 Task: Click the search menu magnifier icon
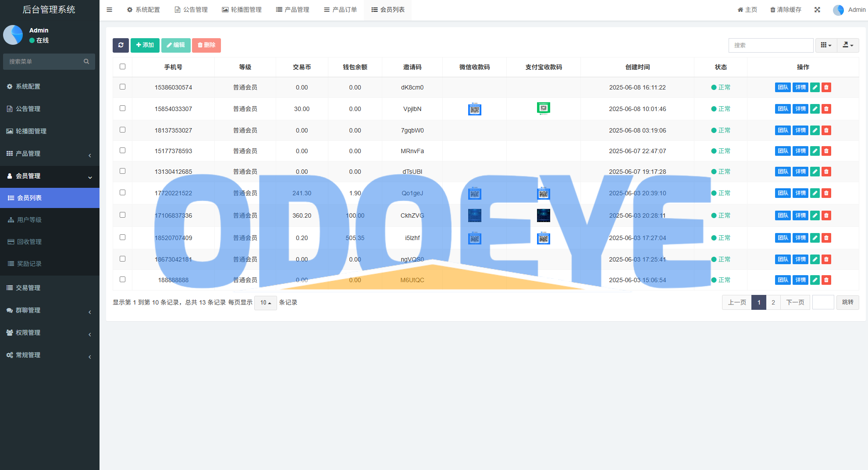click(x=86, y=61)
